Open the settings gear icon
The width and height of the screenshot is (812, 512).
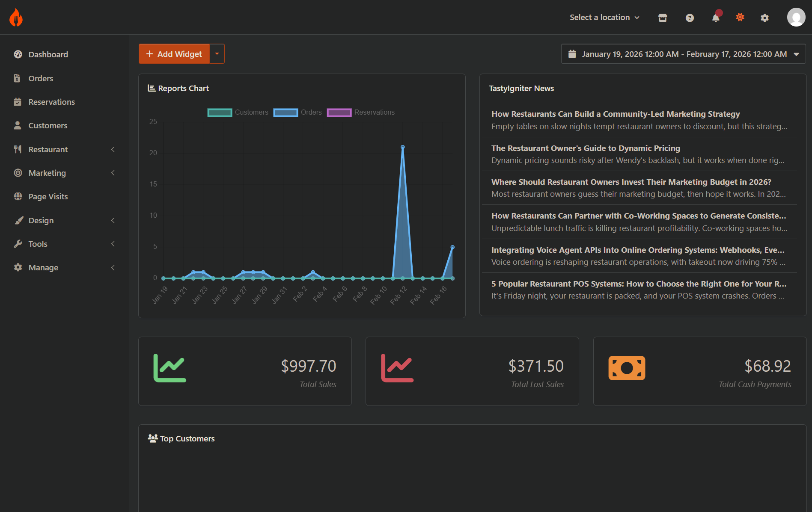[x=765, y=18]
